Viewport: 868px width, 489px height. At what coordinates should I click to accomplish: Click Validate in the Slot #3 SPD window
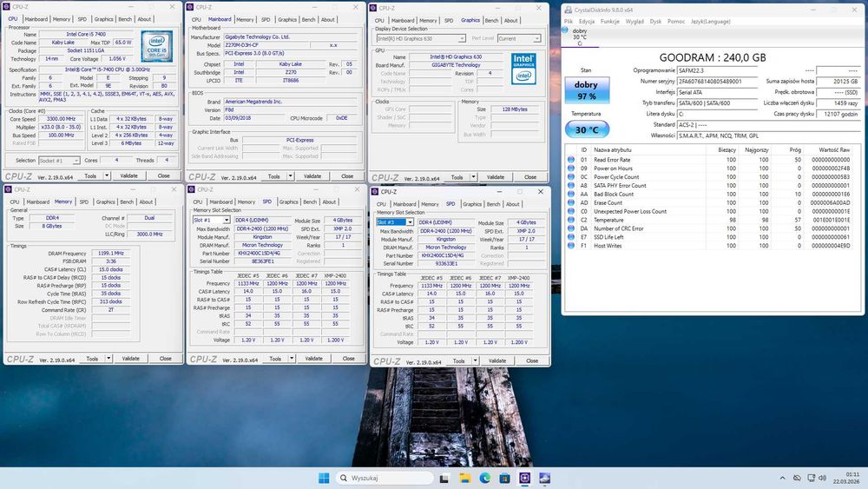497,360
